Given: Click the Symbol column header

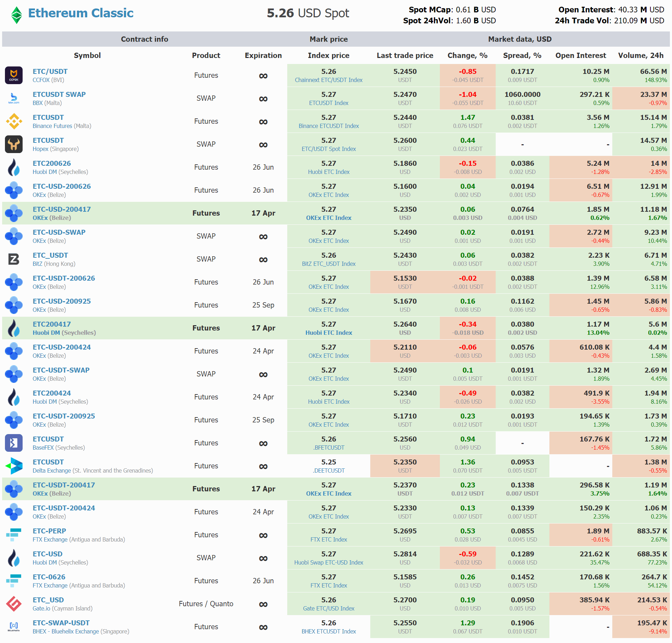Looking at the screenshot, I should click(87, 55).
